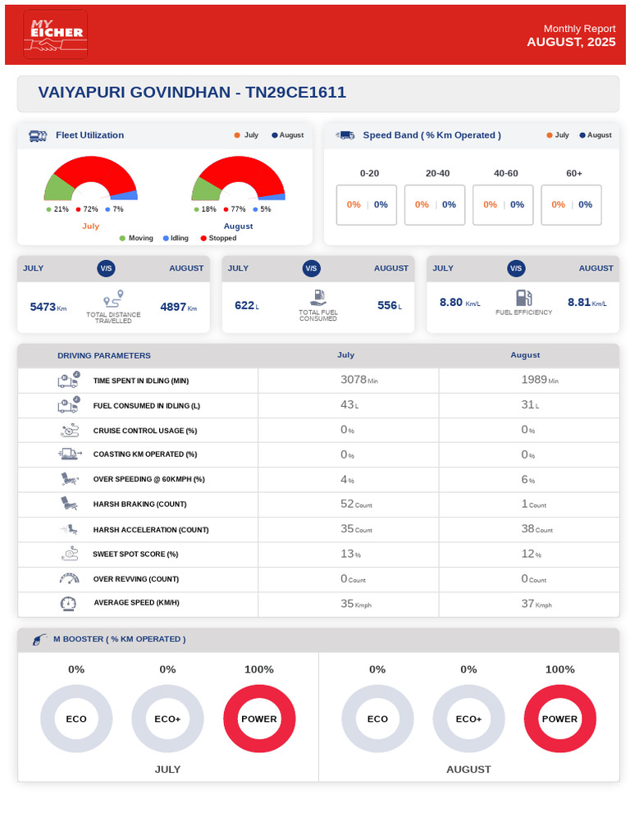This screenshot has width=630, height=840.
Task: Click the Fleet Utilization truck icon
Action: click(38, 136)
